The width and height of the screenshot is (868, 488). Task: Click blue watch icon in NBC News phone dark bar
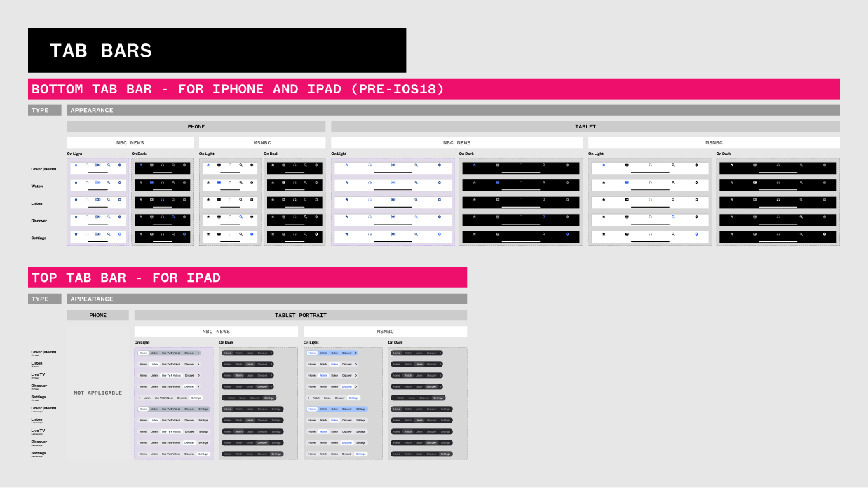pos(151,182)
